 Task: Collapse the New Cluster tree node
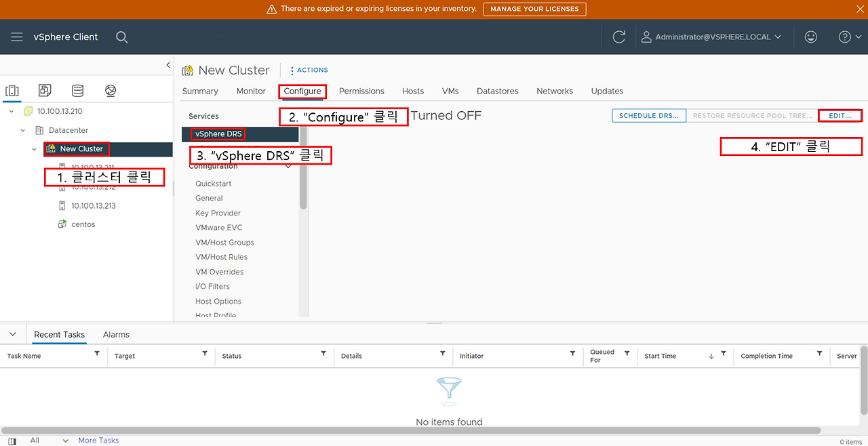[x=35, y=149]
